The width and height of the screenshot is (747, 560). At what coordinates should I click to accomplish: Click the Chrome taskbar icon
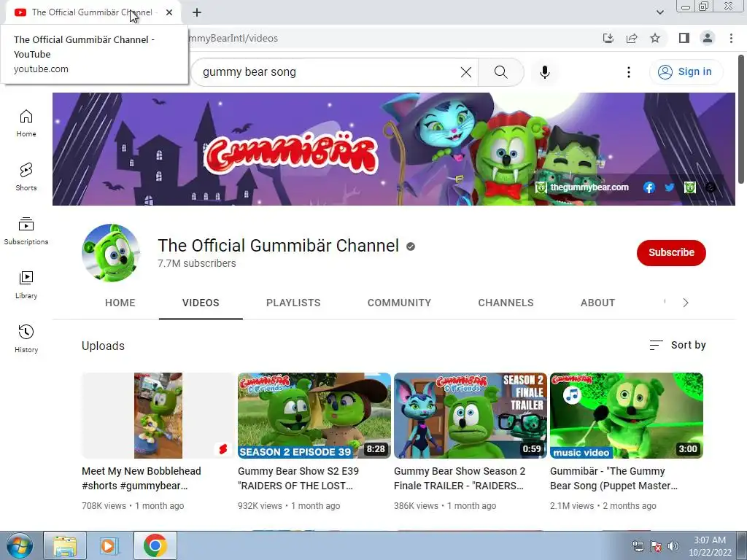point(155,545)
